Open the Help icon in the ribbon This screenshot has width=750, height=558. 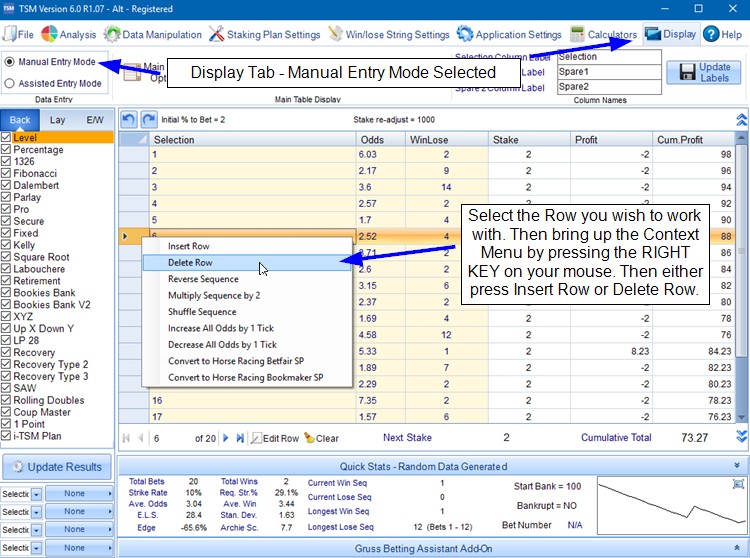pos(711,34)
